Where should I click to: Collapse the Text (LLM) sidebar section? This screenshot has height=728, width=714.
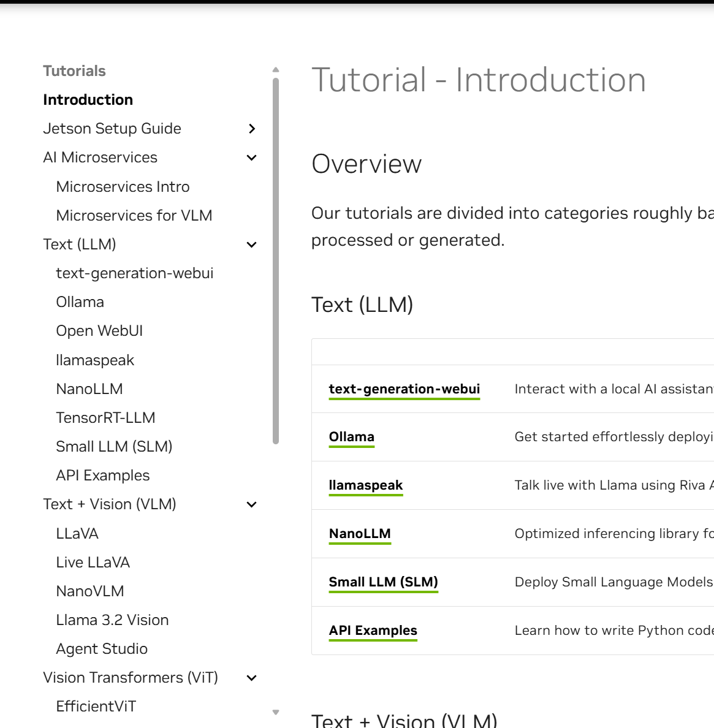pyautogui.click(x=252, y=245)
